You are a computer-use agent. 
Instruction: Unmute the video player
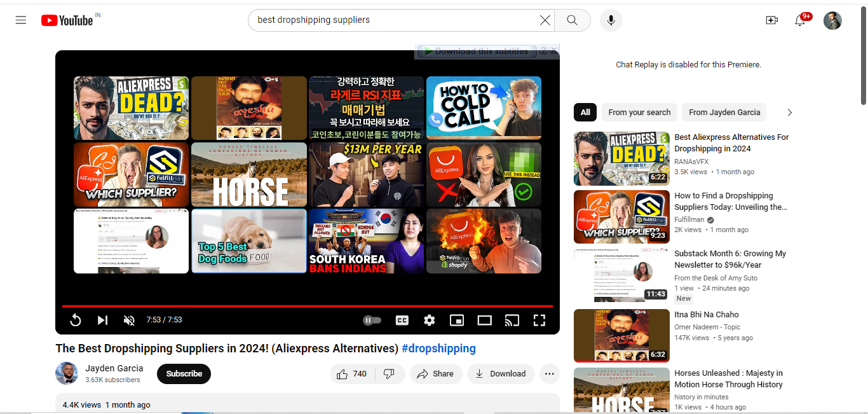click(x=129, y=320)
